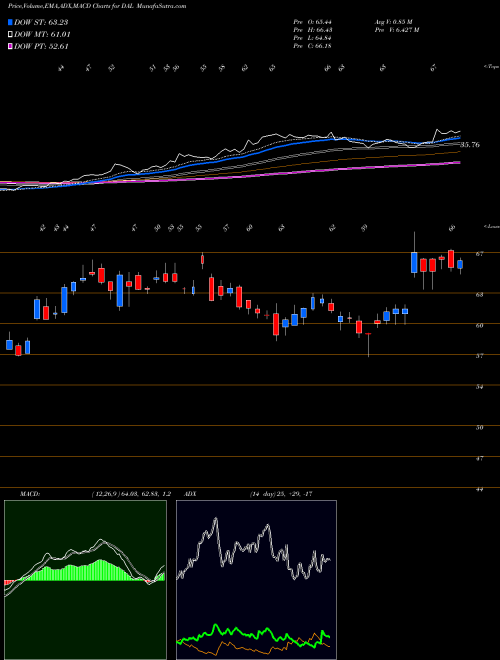Screen dimensions: 500x660
Task: Click the 67 price axis label
Action: click(x=479, y=254)
